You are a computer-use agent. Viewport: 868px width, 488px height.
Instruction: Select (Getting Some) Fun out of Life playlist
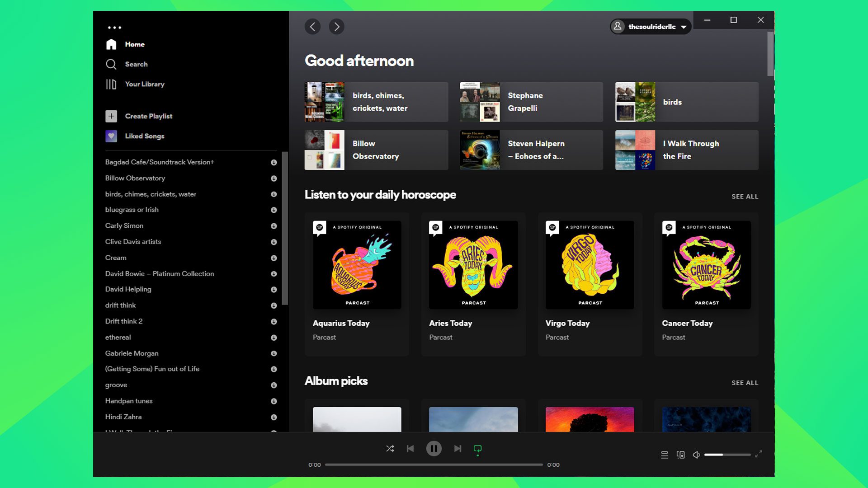[152, 369]
